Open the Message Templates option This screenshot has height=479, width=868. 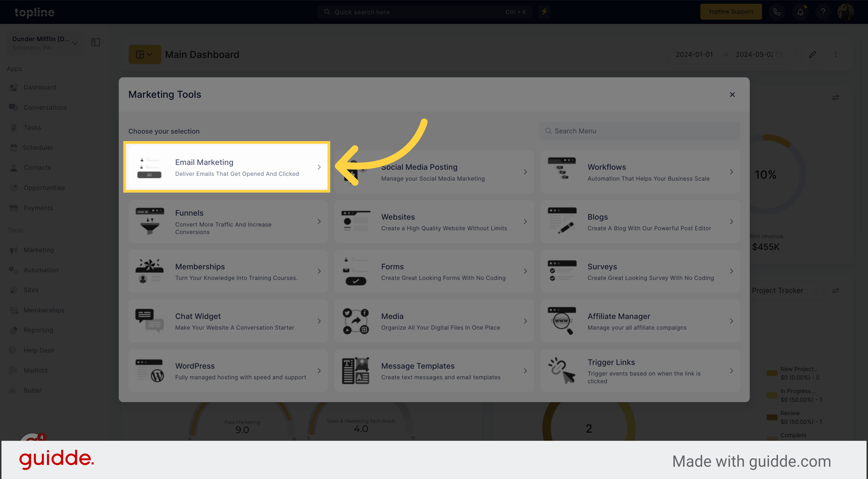tap(434, 371)
